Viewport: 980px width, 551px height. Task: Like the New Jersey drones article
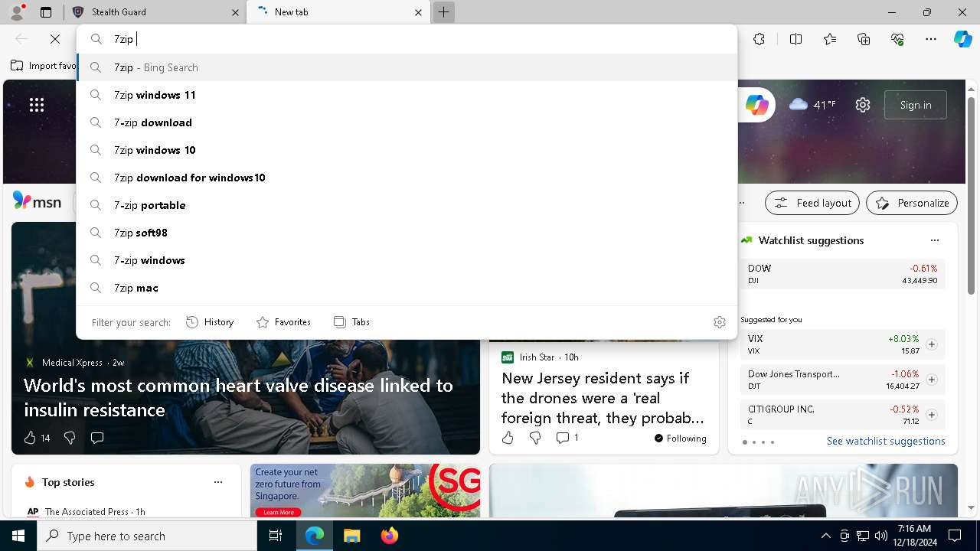pyautogui.click(x=508, y=438)
